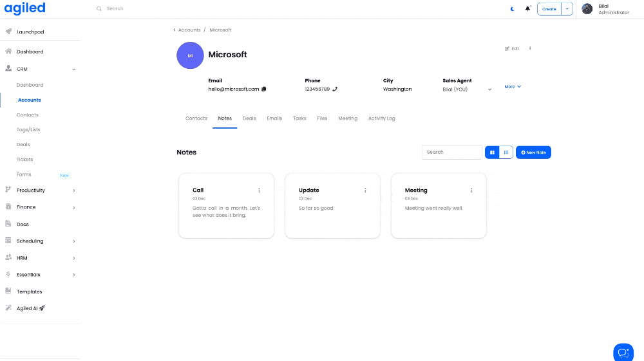Open the Call note card
The height and width of the screenshot is (361, 644).
226,205
